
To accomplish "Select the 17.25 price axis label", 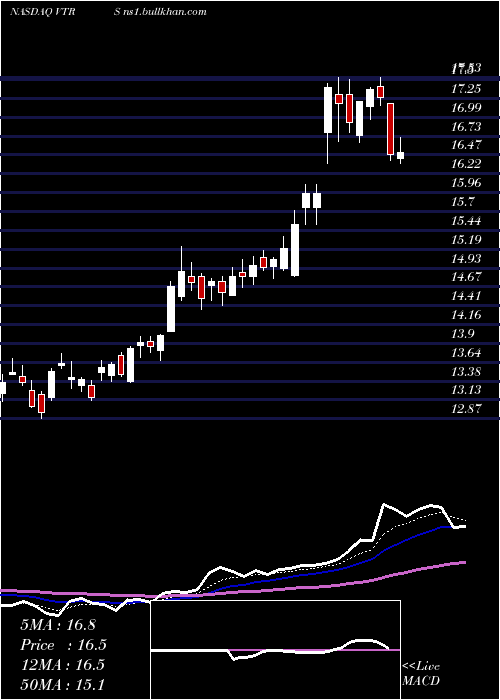I will [466, 89].
